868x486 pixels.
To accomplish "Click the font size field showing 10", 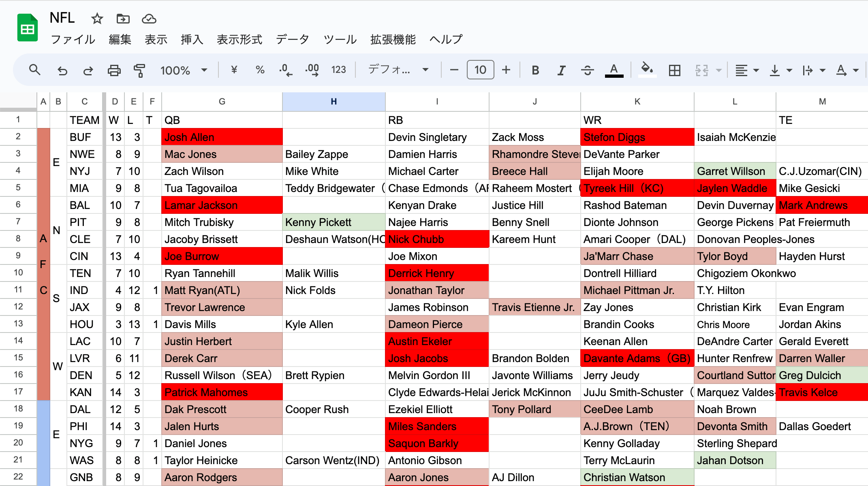I will (x=480, y=70).
